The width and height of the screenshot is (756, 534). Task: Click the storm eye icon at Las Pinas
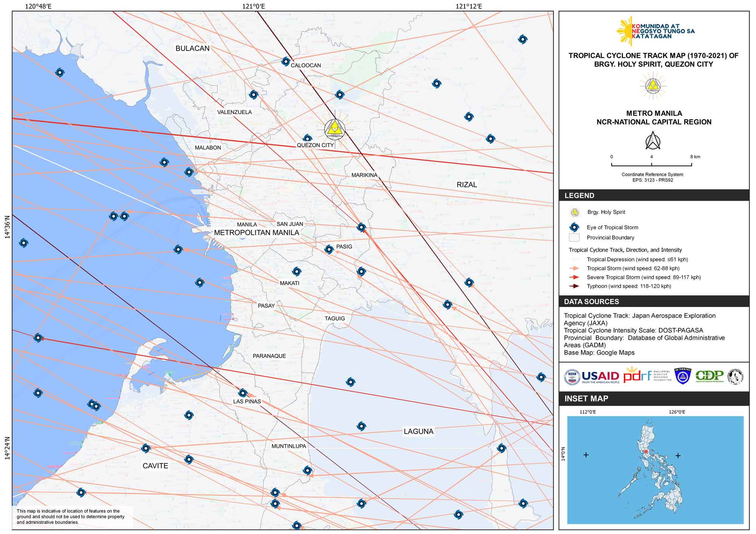(243, 393)
